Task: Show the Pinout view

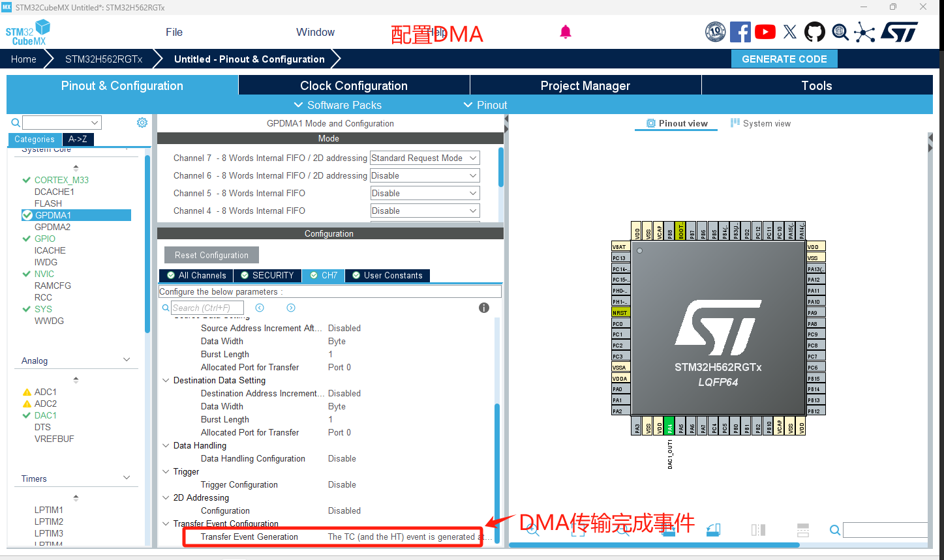Action: (677, 123)
